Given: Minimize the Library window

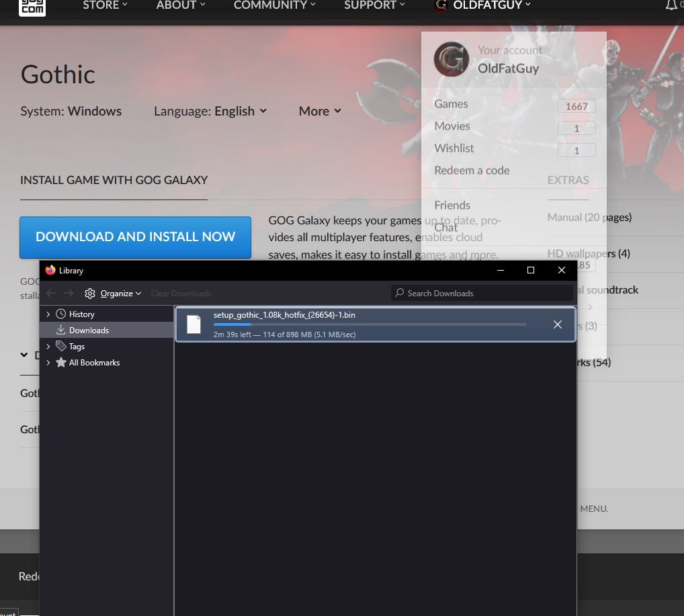Looking at the screenshot, I should pos(501,271).
